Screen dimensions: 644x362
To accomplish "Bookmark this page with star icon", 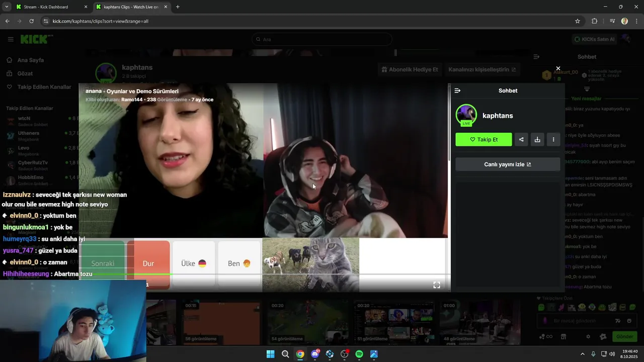I will tap(578, 21).
